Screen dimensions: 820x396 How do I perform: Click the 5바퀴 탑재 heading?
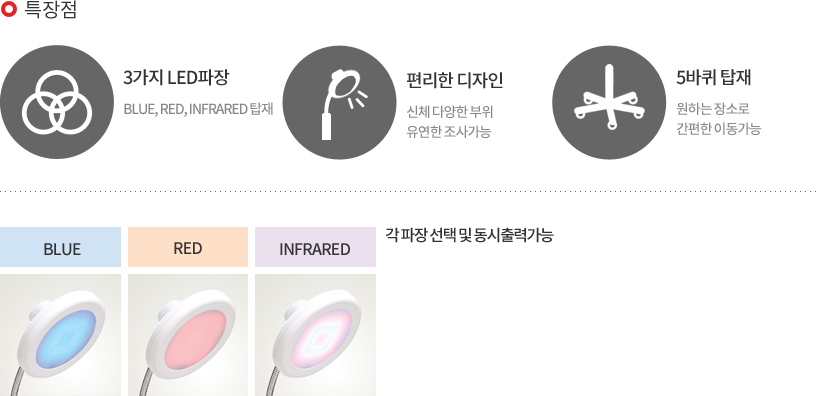coord(714,78)
